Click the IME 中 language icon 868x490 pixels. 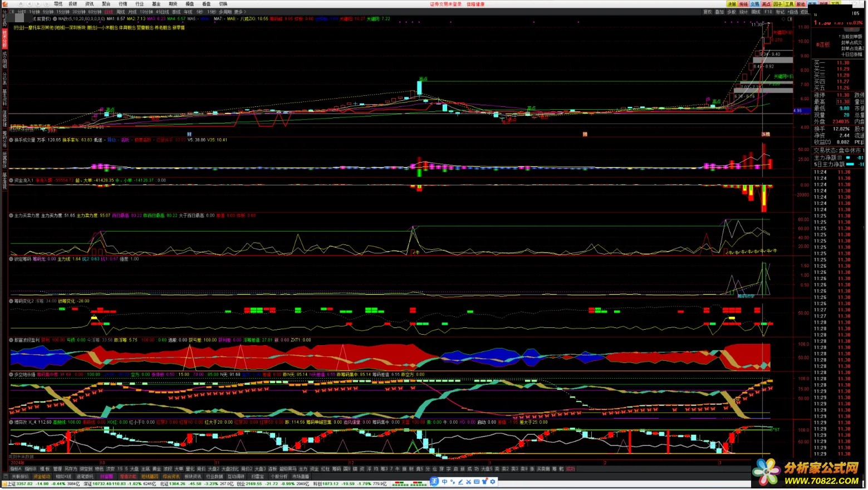[x=444, y=482]
